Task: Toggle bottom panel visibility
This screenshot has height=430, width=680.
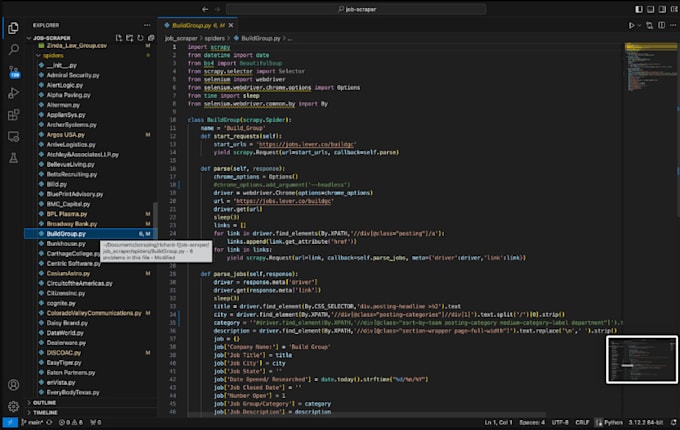Action: [x=651, y=9]
